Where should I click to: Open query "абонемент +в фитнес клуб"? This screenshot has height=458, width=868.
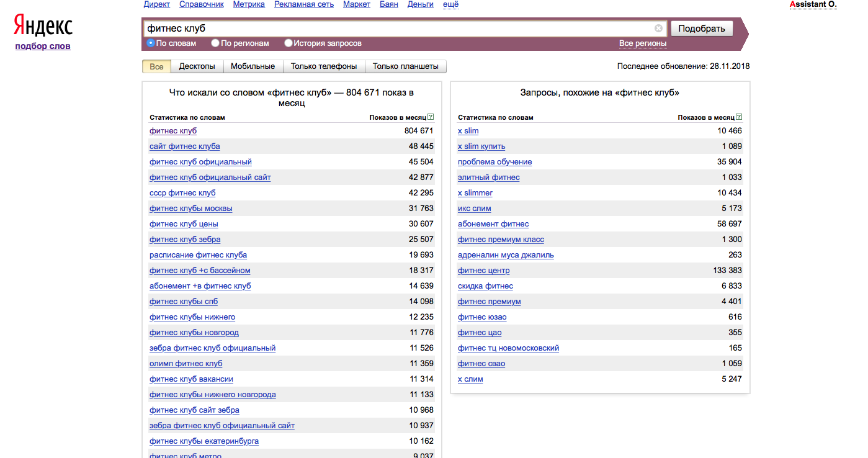pos(200,286)
